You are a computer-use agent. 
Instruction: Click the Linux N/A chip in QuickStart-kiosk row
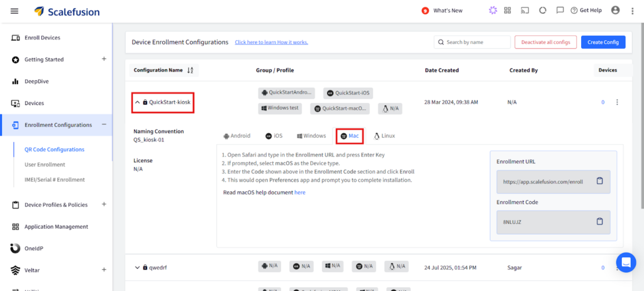click(390, 109)
